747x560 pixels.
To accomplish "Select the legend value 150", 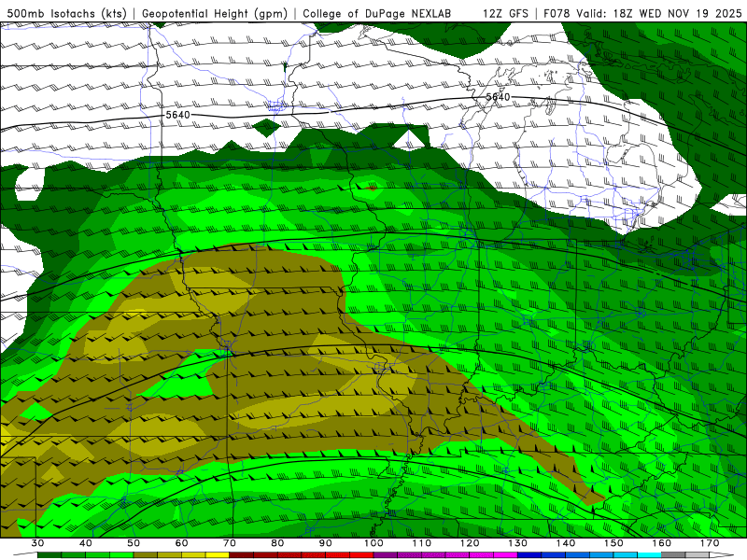I will click(x=613, y=543).
